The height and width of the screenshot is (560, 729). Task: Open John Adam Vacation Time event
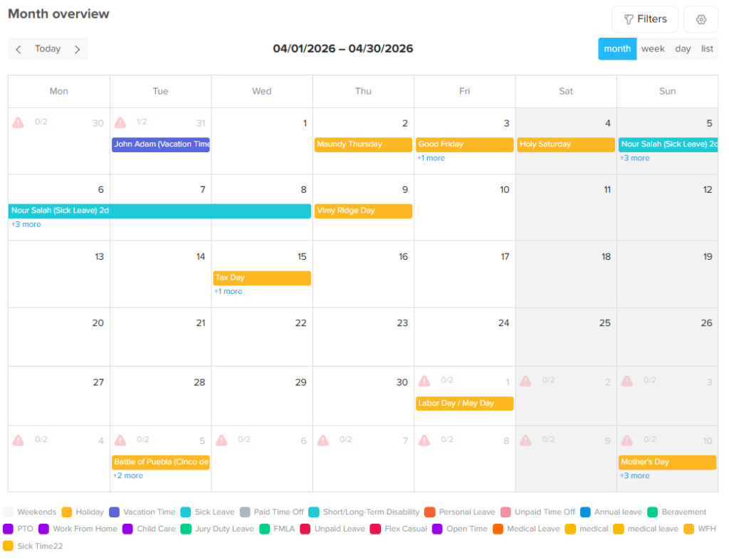(161, 144)
